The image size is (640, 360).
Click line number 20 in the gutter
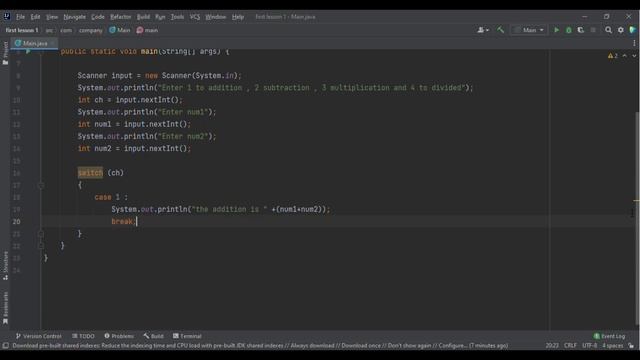click(x=16, y=222)
